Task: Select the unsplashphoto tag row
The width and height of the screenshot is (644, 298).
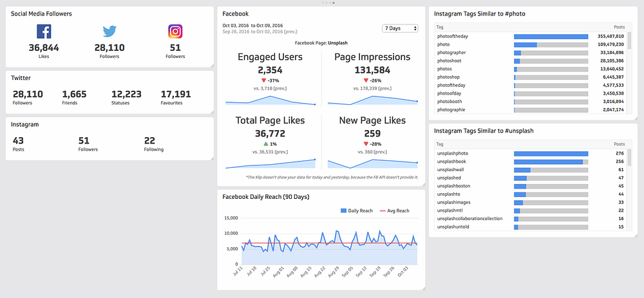Action: (531, 153)
